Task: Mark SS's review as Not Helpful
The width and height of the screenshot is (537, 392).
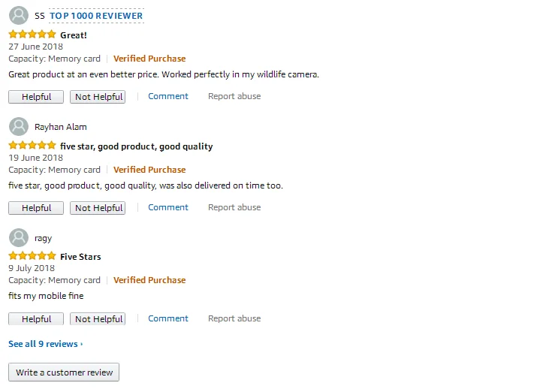Action: click(x=98, y=97)
